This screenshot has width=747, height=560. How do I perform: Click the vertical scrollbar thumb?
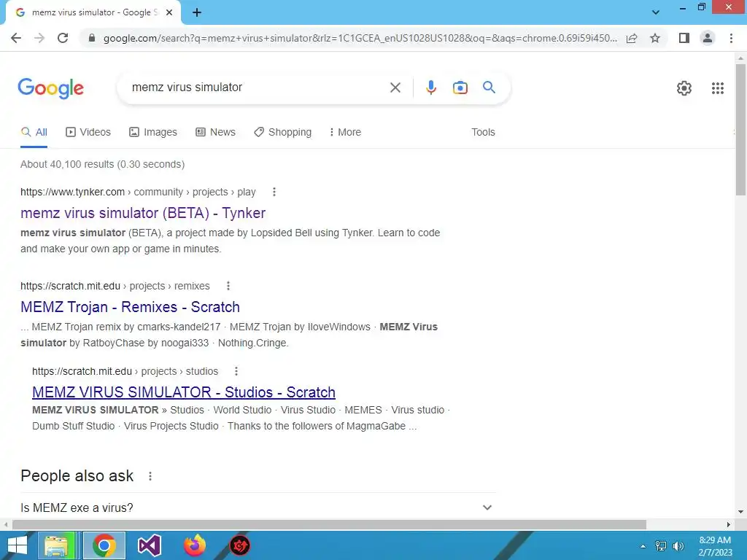[x=740, y=128]
